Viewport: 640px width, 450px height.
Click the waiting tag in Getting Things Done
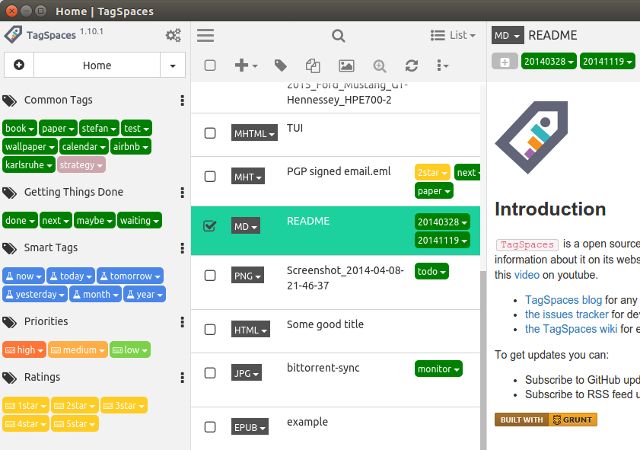139,221
